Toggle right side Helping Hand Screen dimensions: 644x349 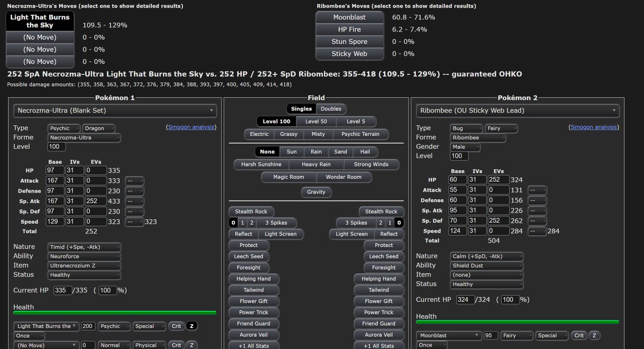[x=379, y=279]
